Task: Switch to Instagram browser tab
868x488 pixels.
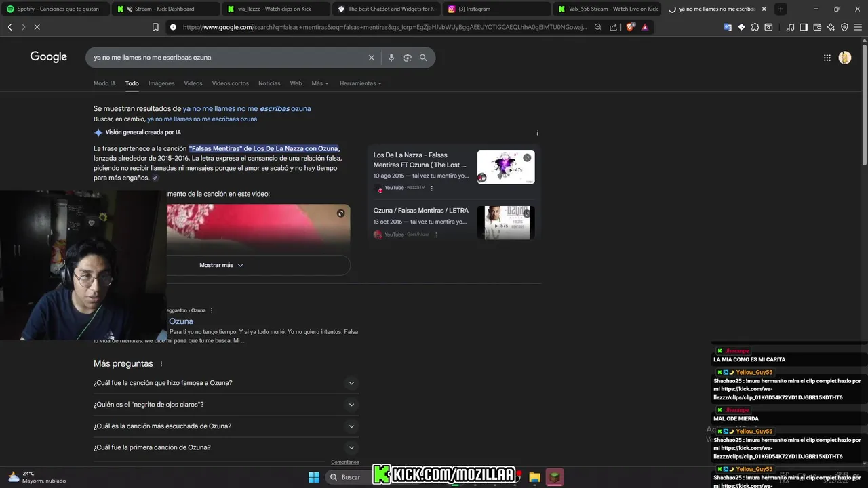Action: [495, 9]
